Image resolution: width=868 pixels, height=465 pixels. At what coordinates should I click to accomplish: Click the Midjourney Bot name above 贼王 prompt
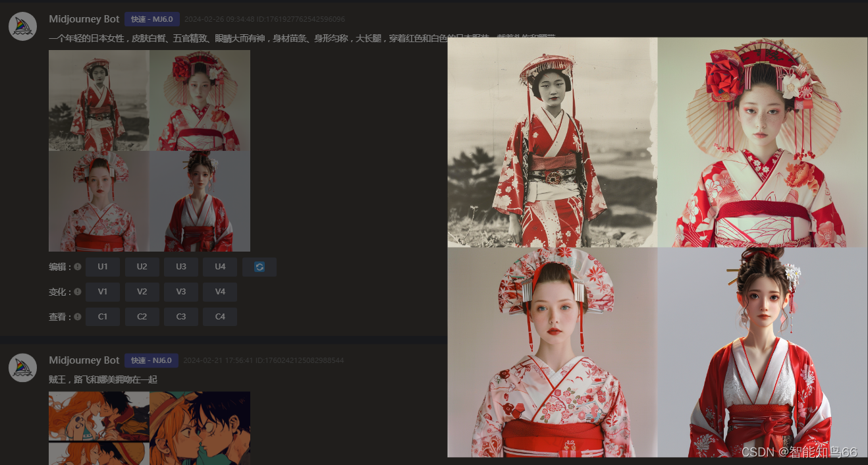pos(84,360)
